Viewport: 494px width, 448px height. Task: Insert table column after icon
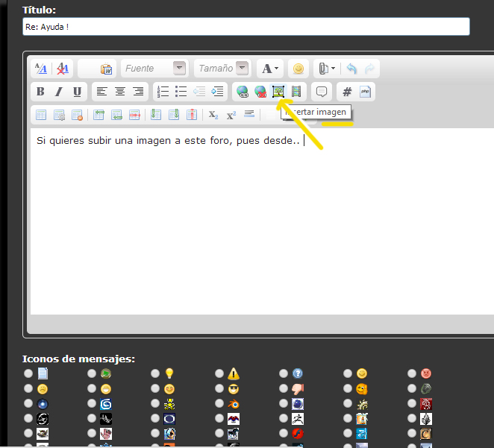174,115
